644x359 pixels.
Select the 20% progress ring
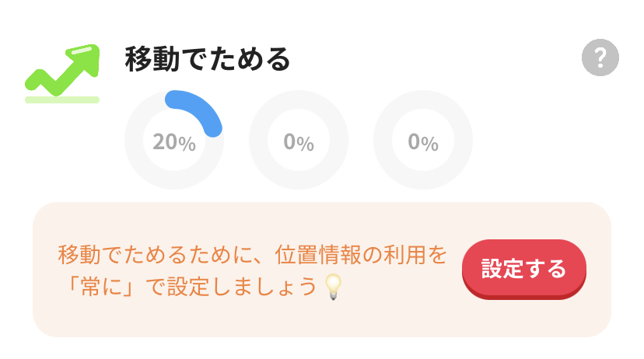(x=174, y=140)
